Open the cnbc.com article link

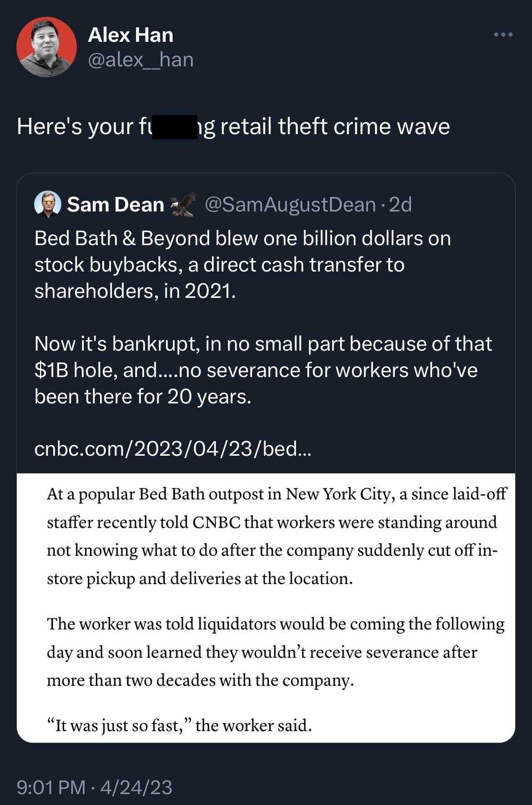click(173, 450)
